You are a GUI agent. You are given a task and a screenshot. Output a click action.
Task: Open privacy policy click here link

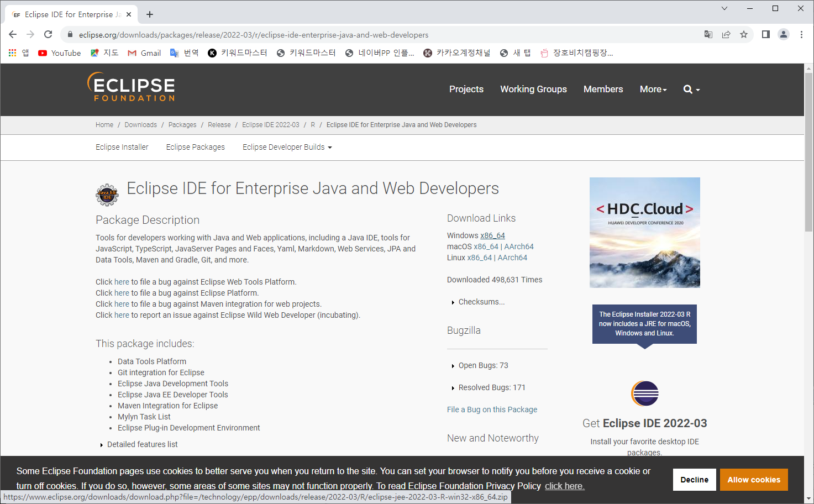(x=564, y=486)
